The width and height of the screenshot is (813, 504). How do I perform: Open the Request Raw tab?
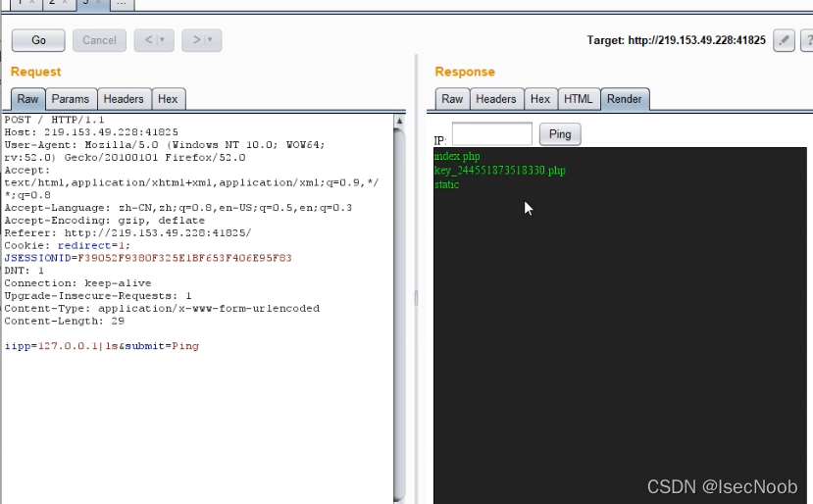coord(27,99)
